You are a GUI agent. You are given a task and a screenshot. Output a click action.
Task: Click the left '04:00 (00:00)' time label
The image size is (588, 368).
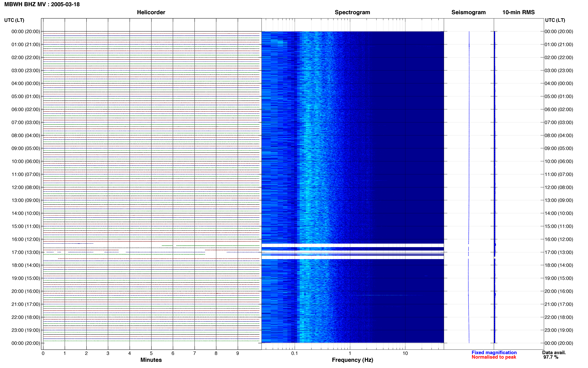(26, 83)
